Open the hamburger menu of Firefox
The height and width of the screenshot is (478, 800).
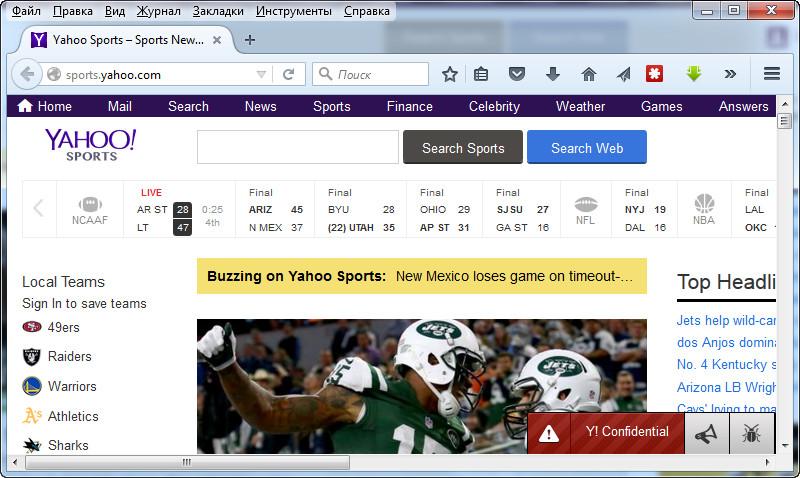point(772,74)
